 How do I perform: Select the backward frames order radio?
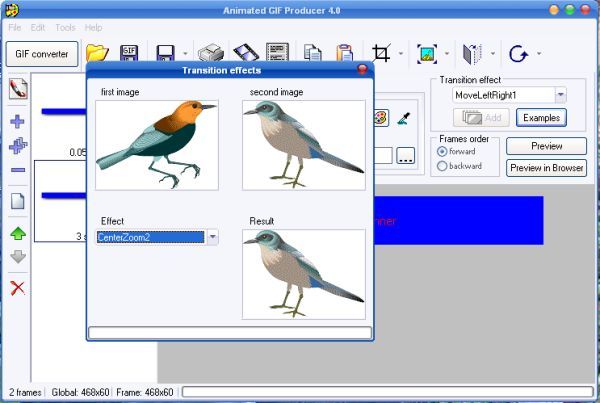coord(442,166)
